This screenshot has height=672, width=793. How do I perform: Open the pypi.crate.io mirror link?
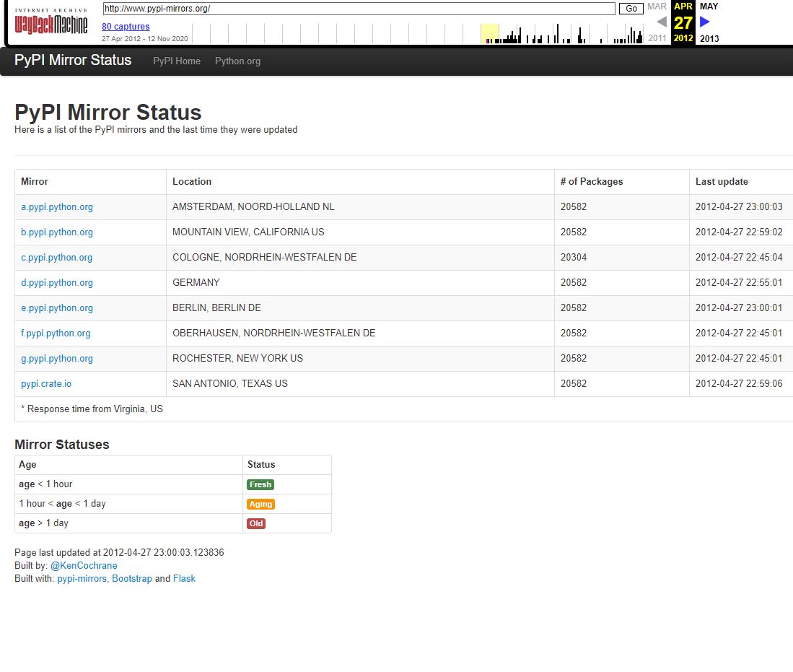(46, 384)
